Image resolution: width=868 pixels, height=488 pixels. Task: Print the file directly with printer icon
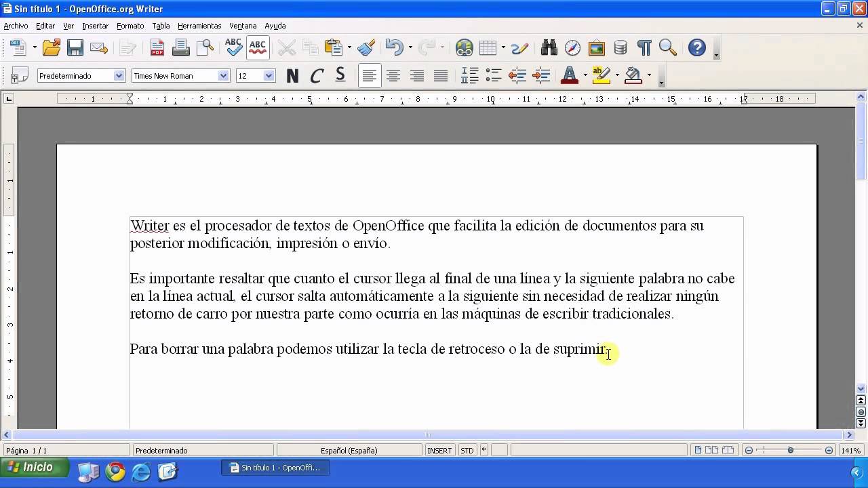[180, 47]
